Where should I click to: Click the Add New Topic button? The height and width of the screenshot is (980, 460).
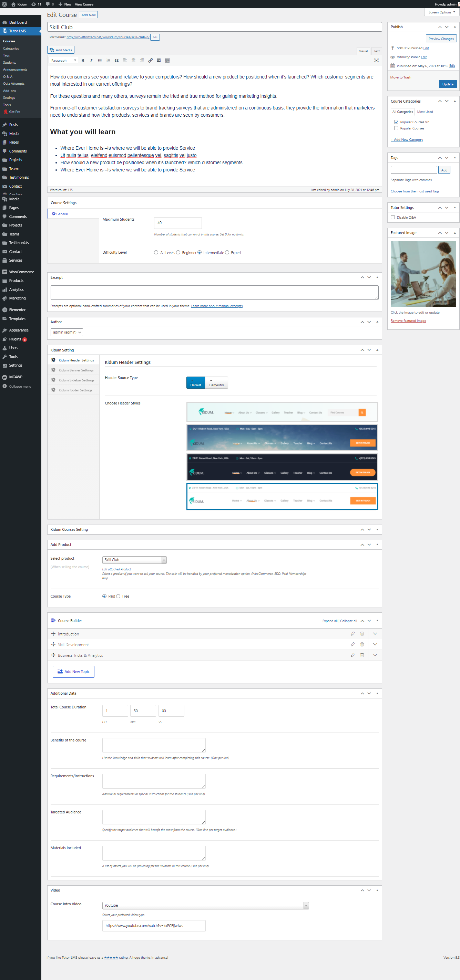tap(73, 672)
